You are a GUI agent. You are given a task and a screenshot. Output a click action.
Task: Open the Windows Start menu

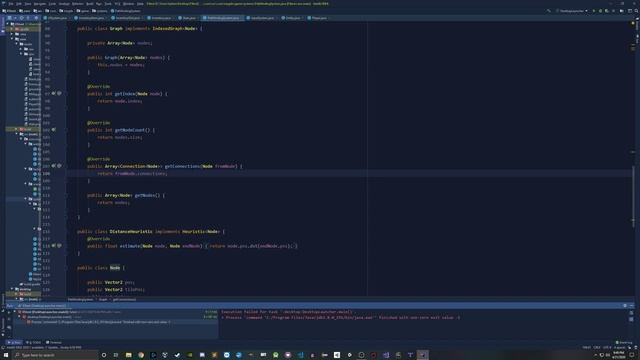pos(6,355)
